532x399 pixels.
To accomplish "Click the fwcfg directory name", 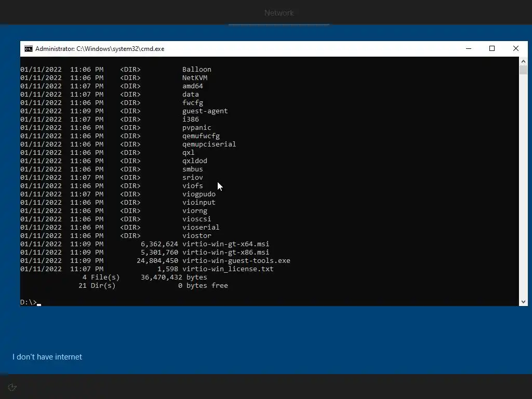I will 192,102.
